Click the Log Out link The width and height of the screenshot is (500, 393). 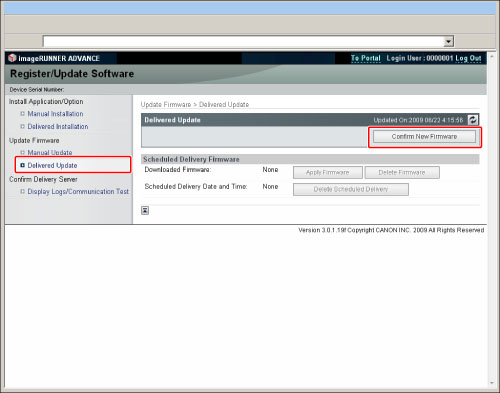468,58
